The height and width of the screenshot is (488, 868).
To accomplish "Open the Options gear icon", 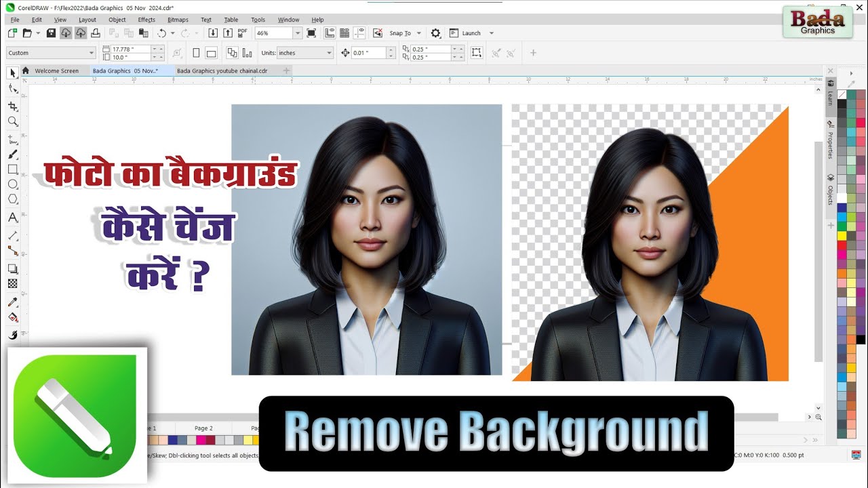I will 435,33.
